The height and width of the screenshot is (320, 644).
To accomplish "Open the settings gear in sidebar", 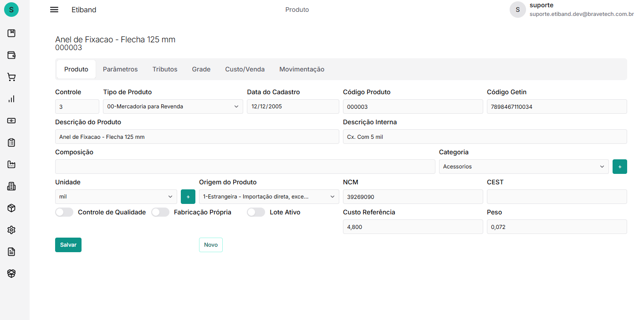I will 11,230.
